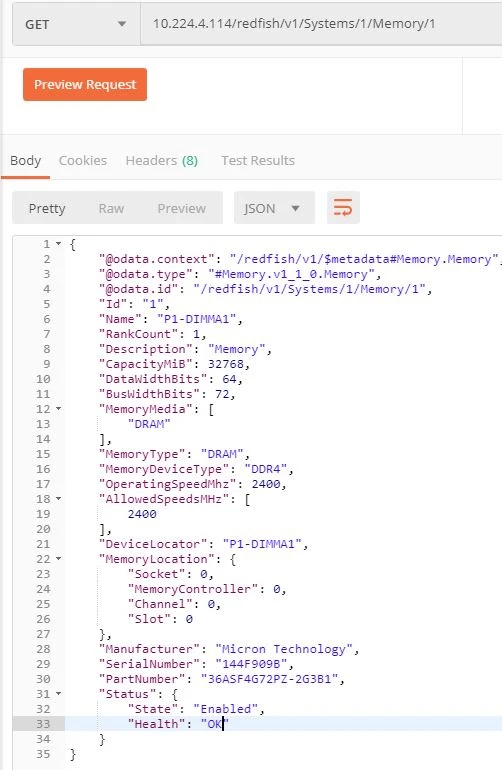
Task: Click the SerialNumber value 144F909B
Action: pos(251,664)
